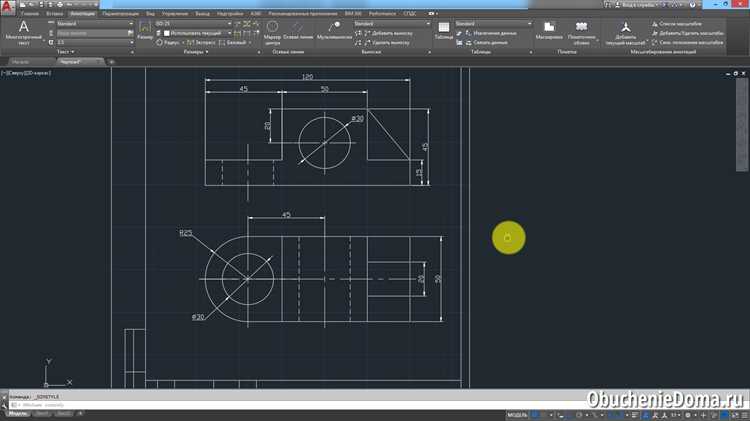Expand the Текст panel title

coord(66,52)
